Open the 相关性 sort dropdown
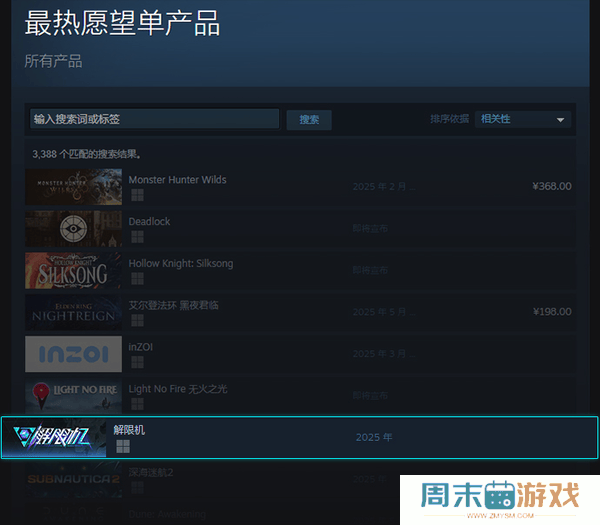The image size is (600, 525). point(523,119)
